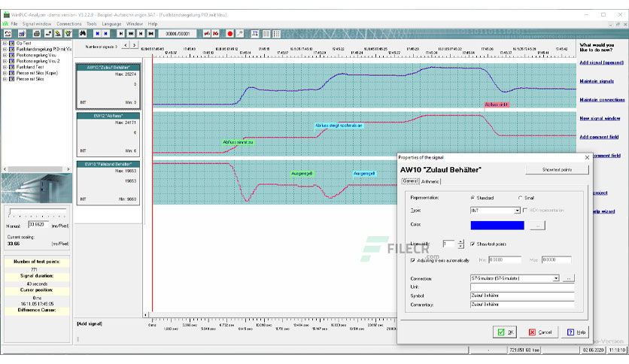Expand the Fuellstand Test tree node
Screen dimensions: 629x364
(5, 67)
